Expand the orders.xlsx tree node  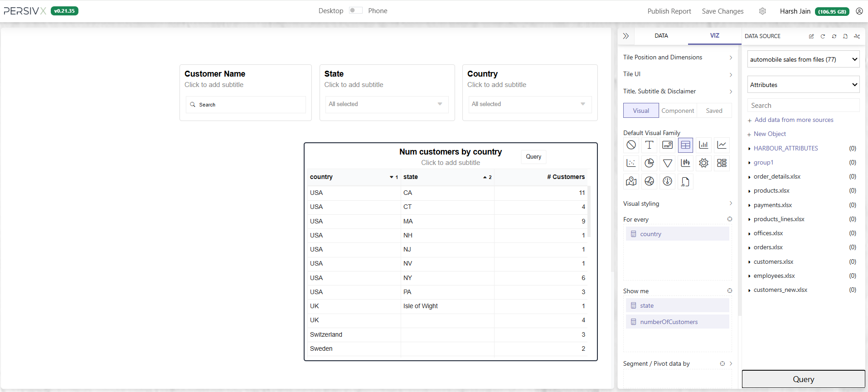point(749,247)
